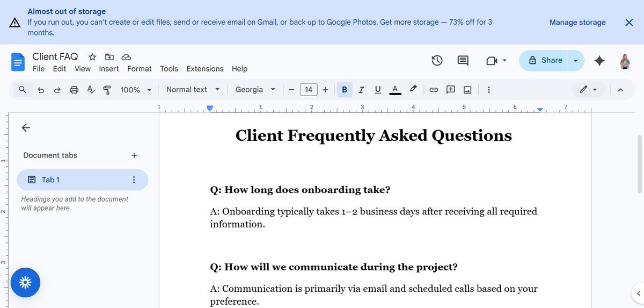Show the side panel arrow

[638, 293]
